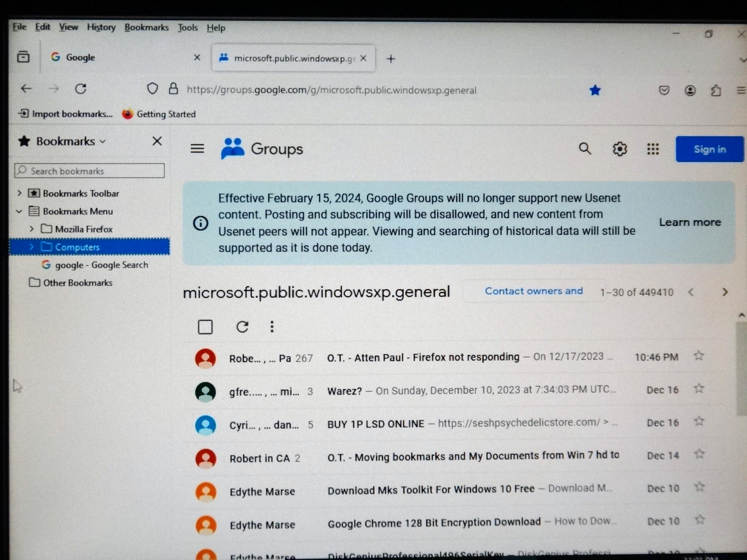Open the Edit menu
Screen dimensions: 747x560
pyautogui.click(x=43, y=27)
